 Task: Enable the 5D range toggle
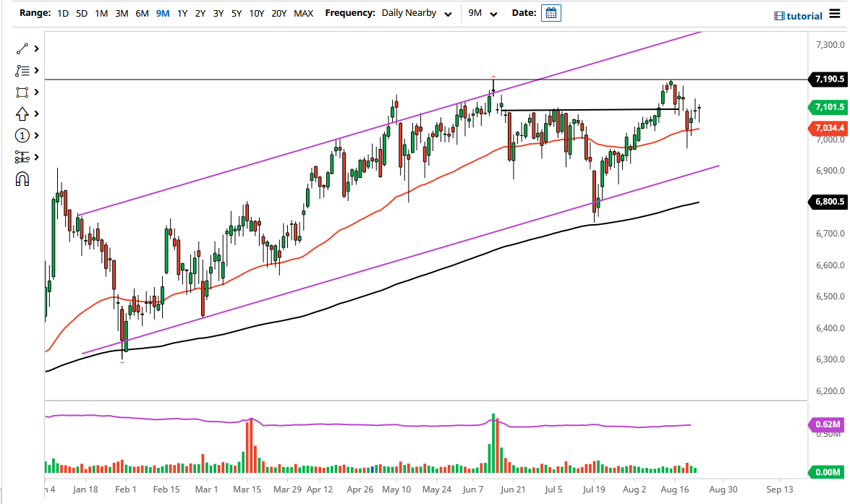(82, 12)
